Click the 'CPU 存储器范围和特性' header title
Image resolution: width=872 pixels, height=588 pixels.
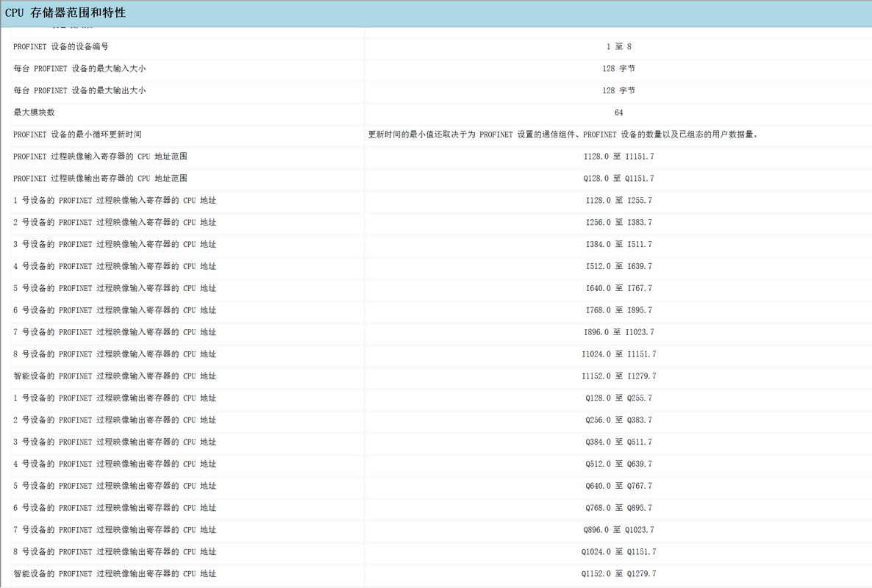pyautogui.click(x=65, y=12)
